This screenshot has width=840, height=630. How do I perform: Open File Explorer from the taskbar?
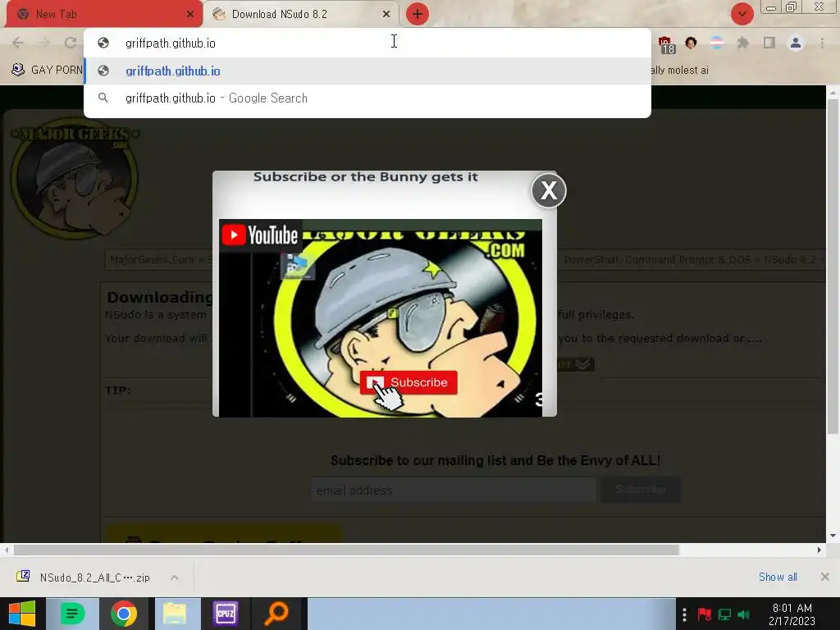pyautogui.click(x=175, y=614)
